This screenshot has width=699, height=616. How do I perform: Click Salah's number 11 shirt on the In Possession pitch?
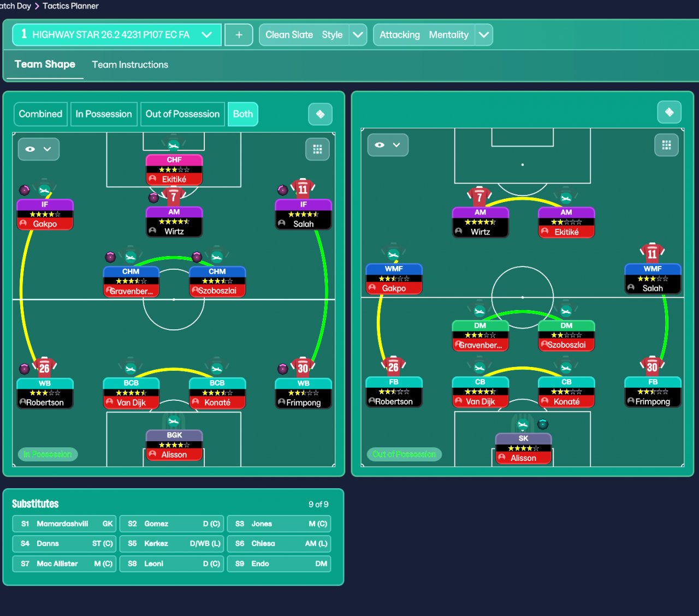tap(303, 189)
